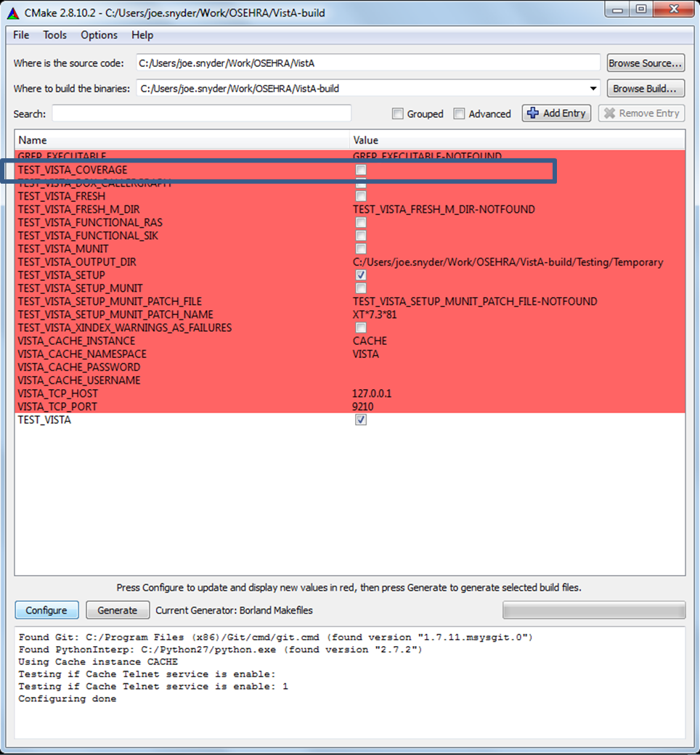Click the grayed-out Remove Entry button
700x755 pixels.
641,113
